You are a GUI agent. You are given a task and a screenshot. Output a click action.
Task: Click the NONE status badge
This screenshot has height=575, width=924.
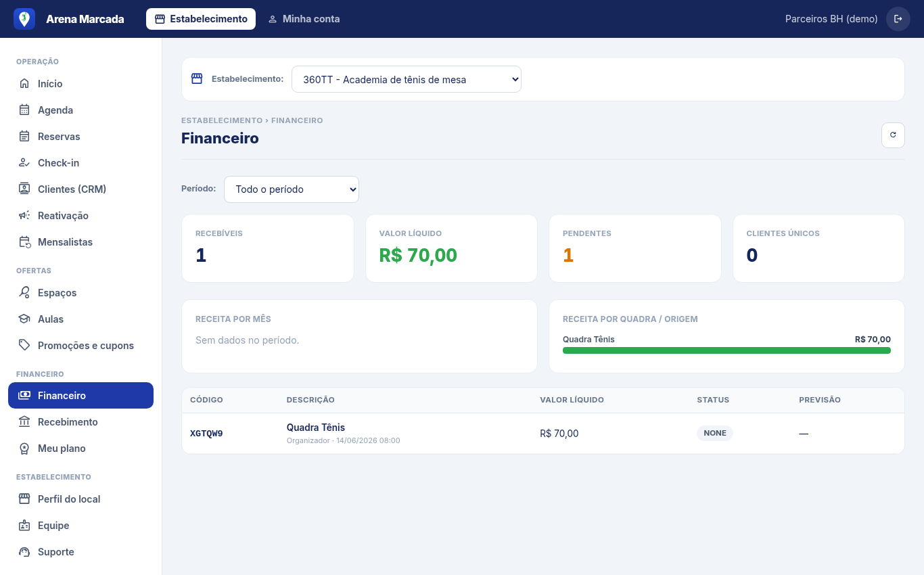pos(715,433)
